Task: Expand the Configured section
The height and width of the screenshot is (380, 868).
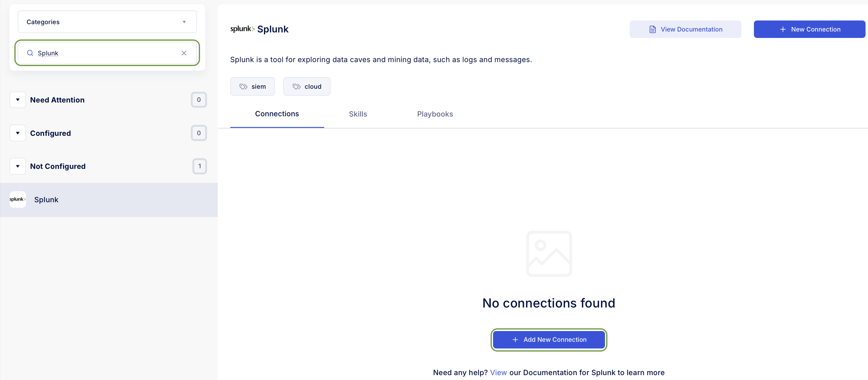Action: [17, 133]
